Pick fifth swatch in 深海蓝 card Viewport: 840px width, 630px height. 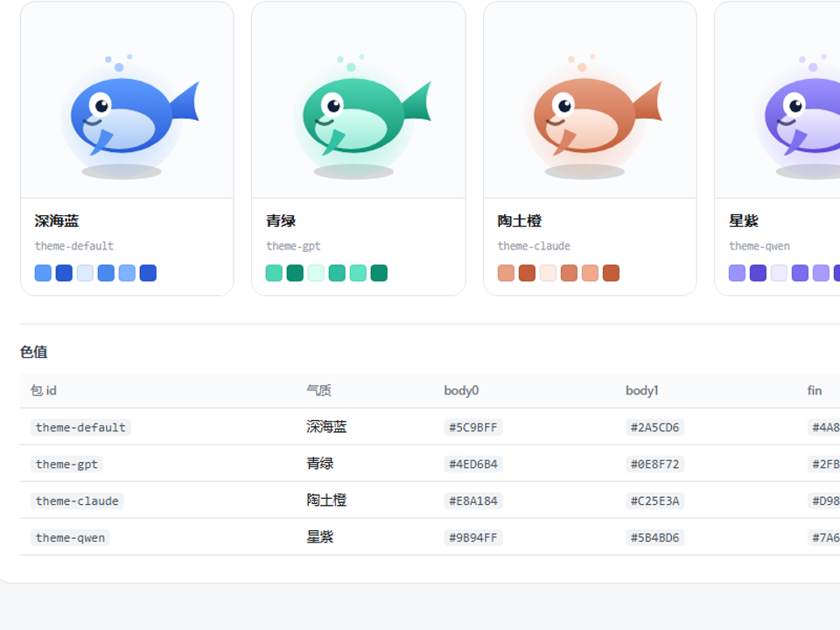(x=127, y=273)
